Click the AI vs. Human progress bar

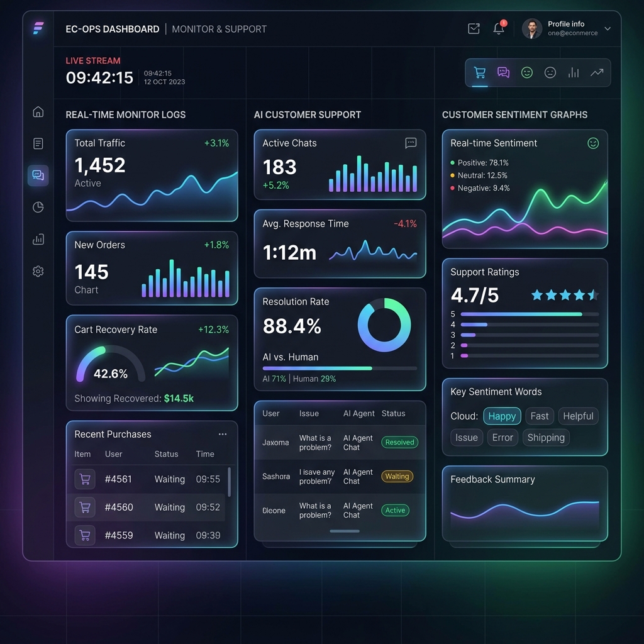(x=340, y=369)
